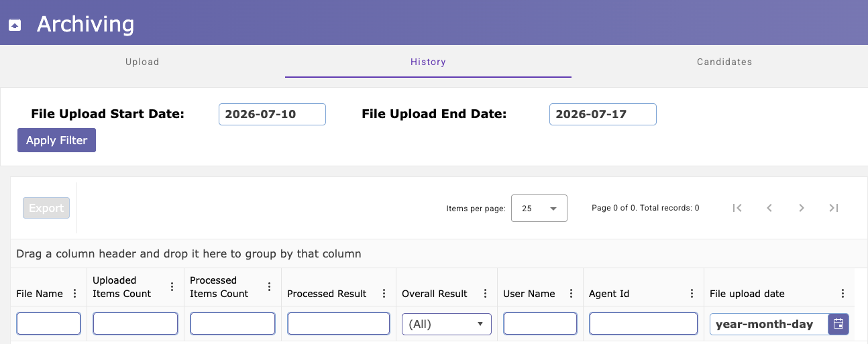This screenshot has height=344, width=868.
Task: Click the Archiving header icon
Action: tap(15, 25)
